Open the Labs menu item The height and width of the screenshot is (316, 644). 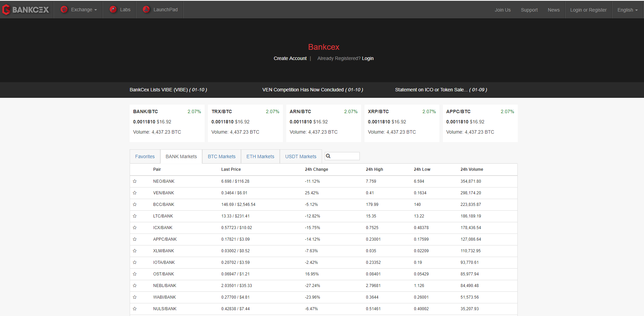pyautogui.click(x=119, y=10)
